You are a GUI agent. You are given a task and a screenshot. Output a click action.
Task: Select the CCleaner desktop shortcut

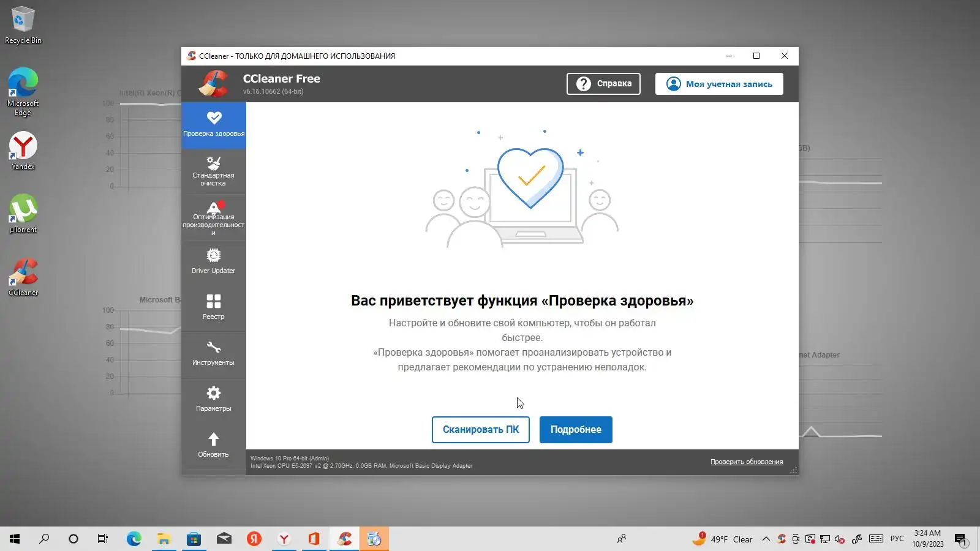click(x=23, y=277)
